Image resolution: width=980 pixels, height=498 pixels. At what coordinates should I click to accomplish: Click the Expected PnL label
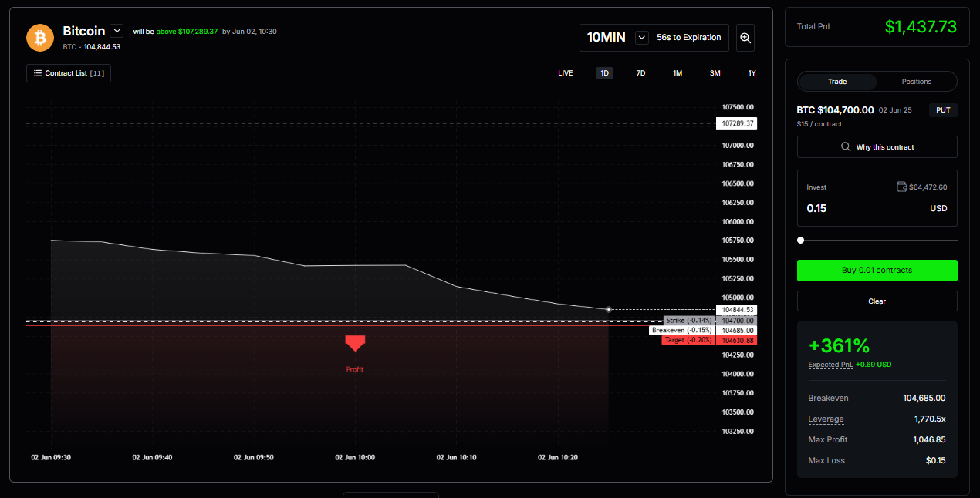point(831,365)
